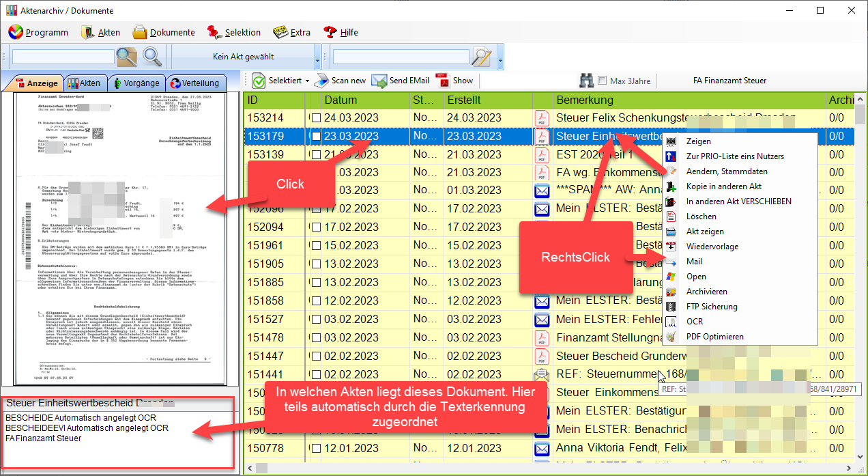The width and height of the screenshot is (868, 476).
Task: Click the 'Kein Akt gewählt' button
Action: click(244, 57)
